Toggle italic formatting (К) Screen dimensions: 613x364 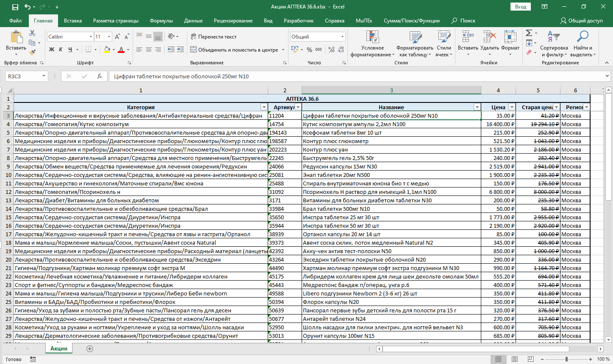coord(61,50)
